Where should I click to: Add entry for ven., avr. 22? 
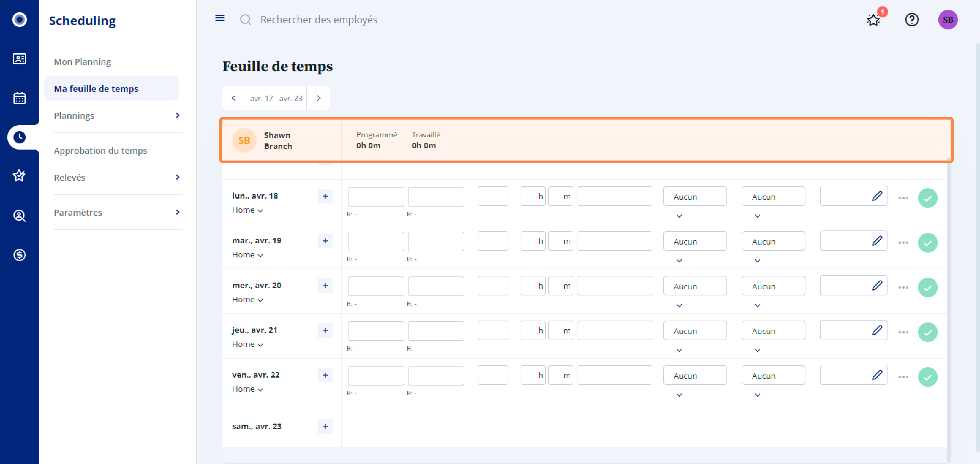[325, 375]
